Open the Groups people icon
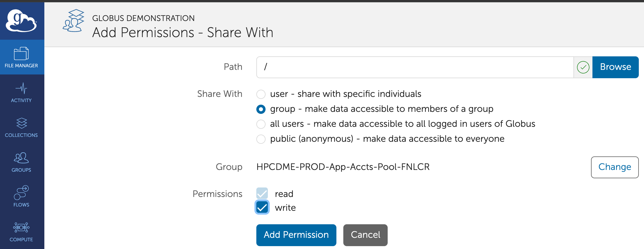Viewport: 644px width, 249px height. tap(21, 158)
